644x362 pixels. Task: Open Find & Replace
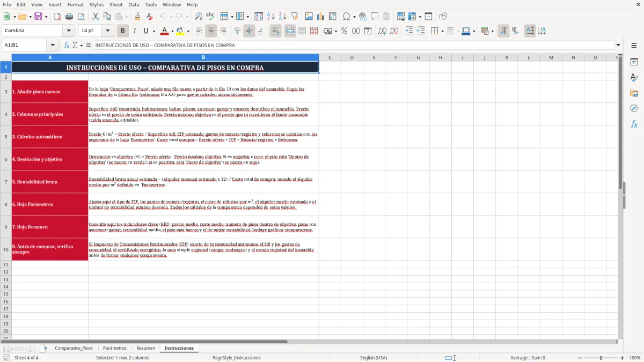click(x=199, y=17)
